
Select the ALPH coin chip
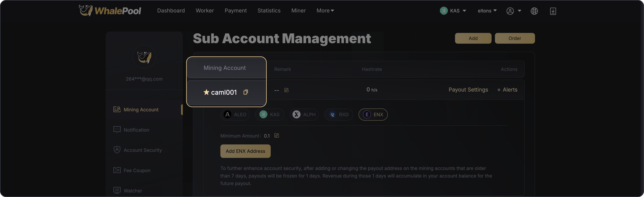pyautogui.click(x=304, y=114)
